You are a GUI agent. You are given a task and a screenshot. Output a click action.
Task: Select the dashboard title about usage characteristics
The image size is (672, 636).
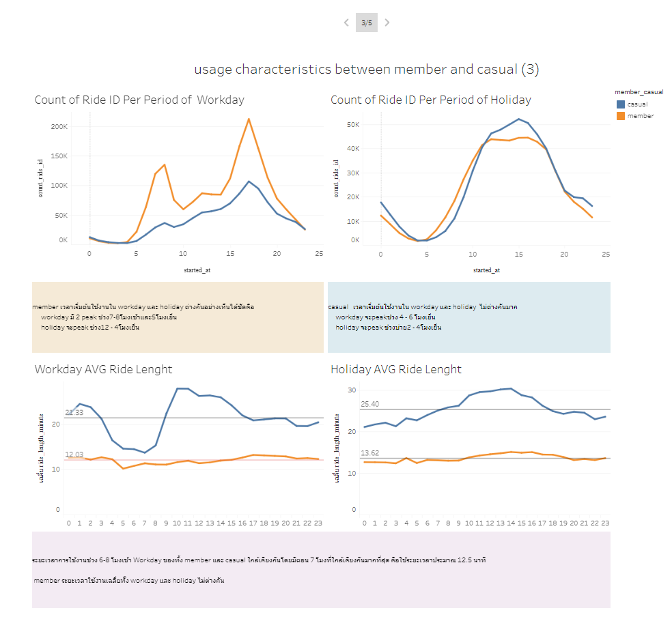pos(367,69)
